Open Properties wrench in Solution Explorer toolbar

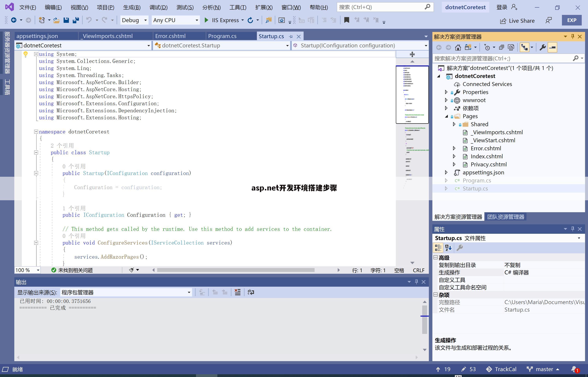[x=543, y=47]
